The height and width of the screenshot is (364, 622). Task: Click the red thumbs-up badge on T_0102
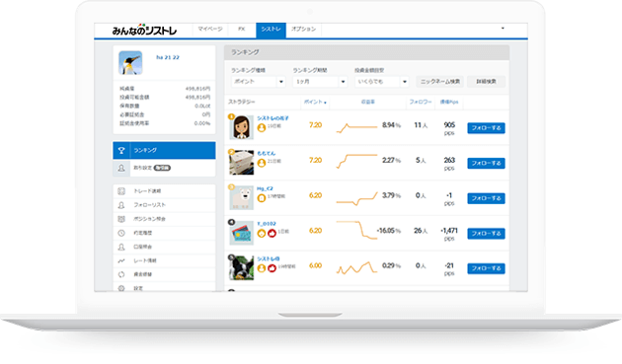click(272, 234)
